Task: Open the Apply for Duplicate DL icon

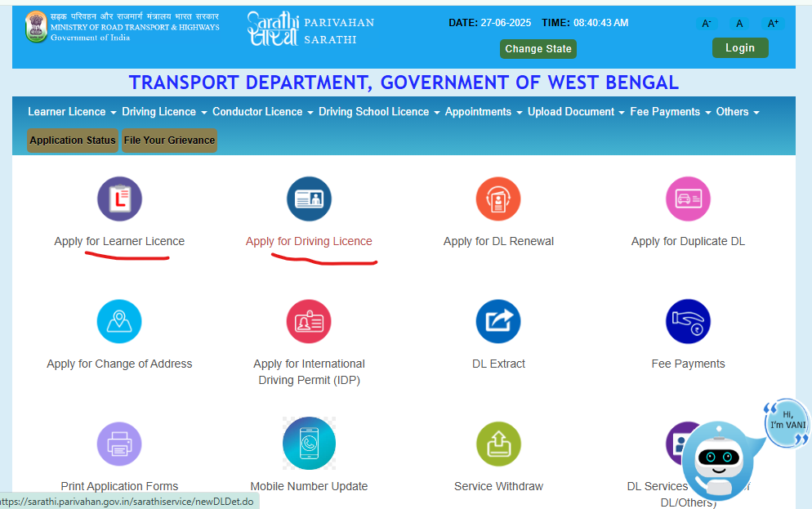Action: (688, 199)
